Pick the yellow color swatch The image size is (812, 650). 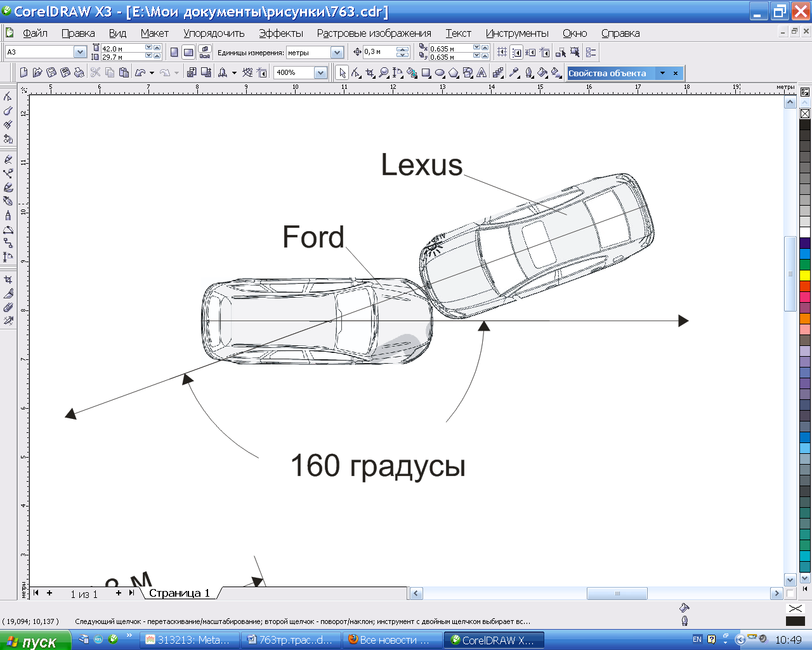coord(805,275)
